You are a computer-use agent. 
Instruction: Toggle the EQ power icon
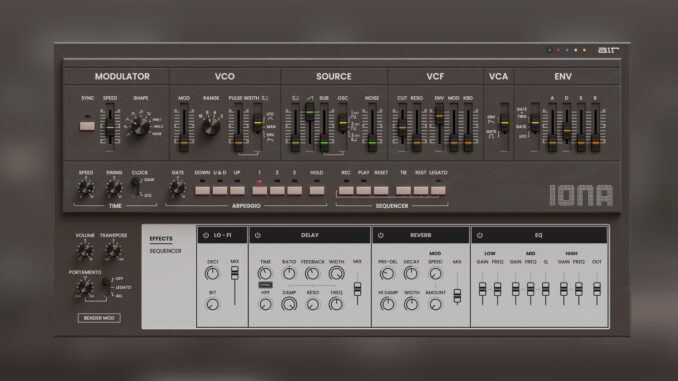[480, 235]
